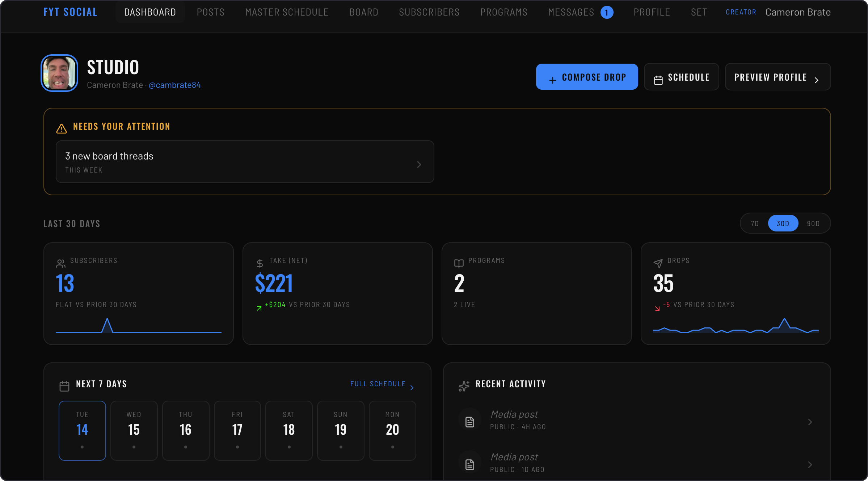The width and height of the screenshot is (868, 481).
Task: Click the subscribers count 13
Action: tap(65, 283)
